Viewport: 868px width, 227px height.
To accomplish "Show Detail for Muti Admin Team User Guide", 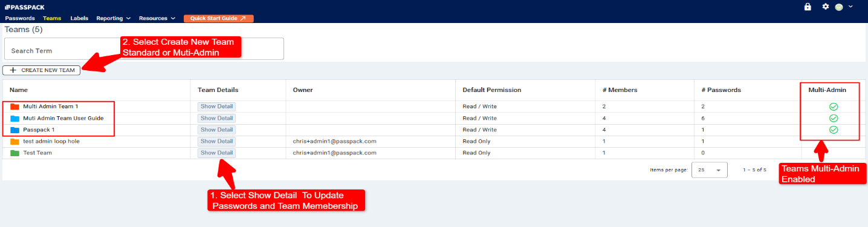I will (x=216, y=118).
